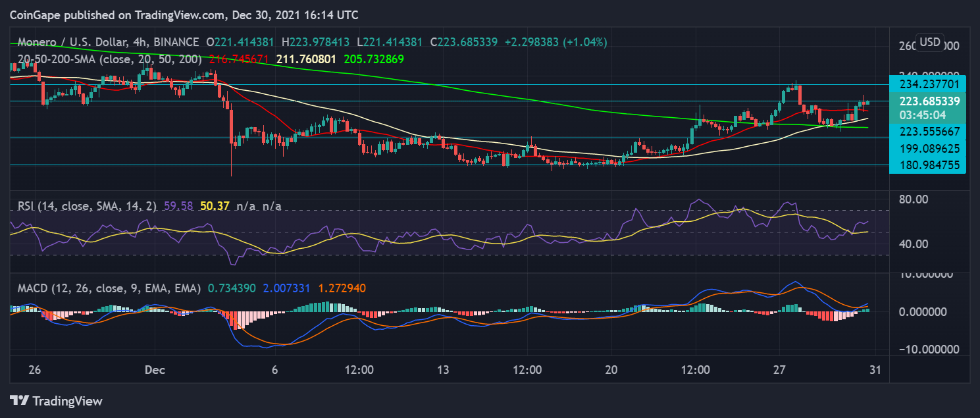Click the red 20-SMA value 216.745671
Screen dimensions: 980x418
click(x=238, y=59)
